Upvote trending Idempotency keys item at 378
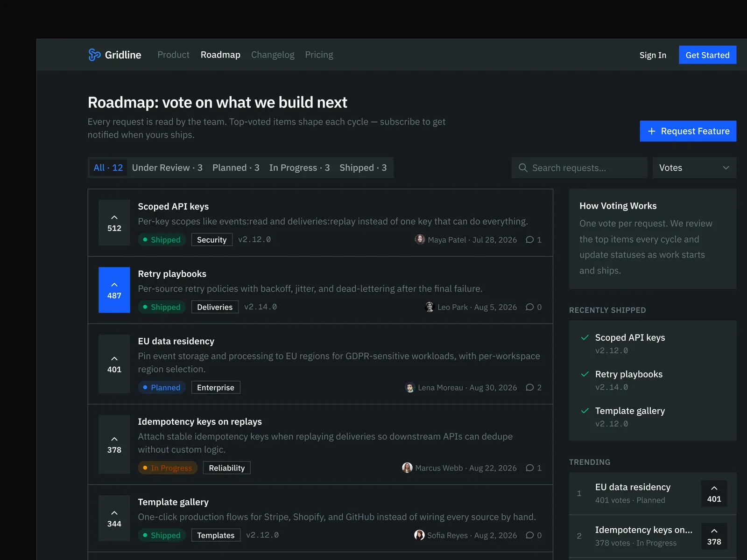 point(714,536)
